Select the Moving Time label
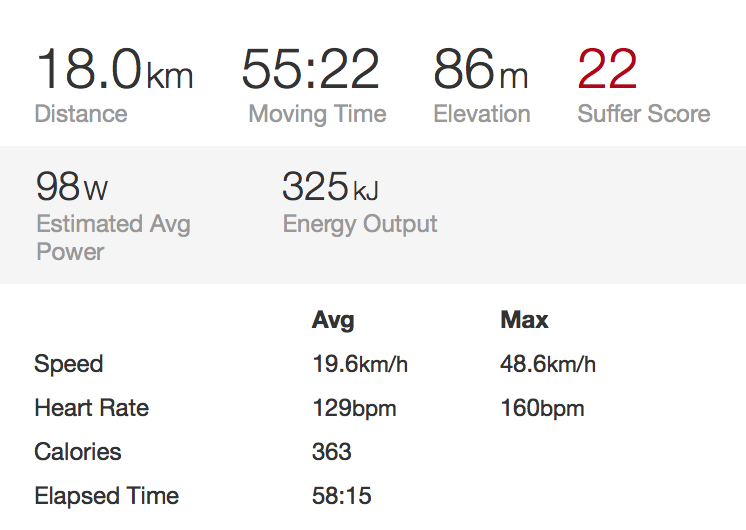Screen dimensions: 746x530 coord(317,114)
